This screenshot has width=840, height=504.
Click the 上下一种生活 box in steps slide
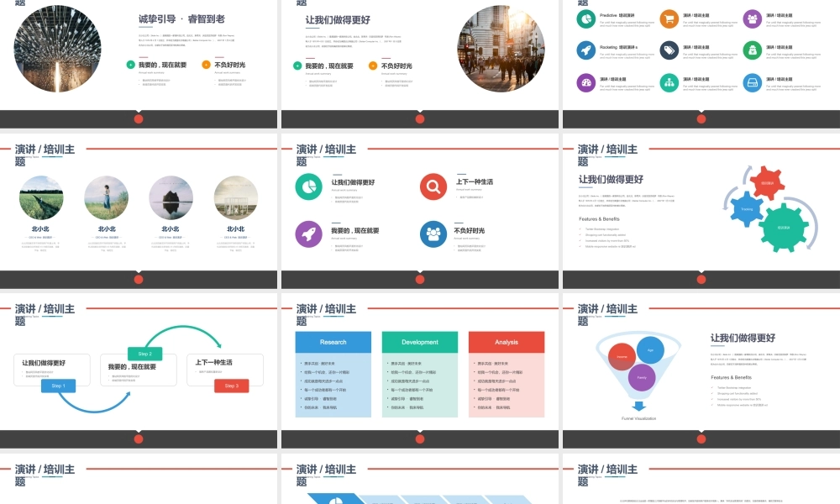point(225,370)
